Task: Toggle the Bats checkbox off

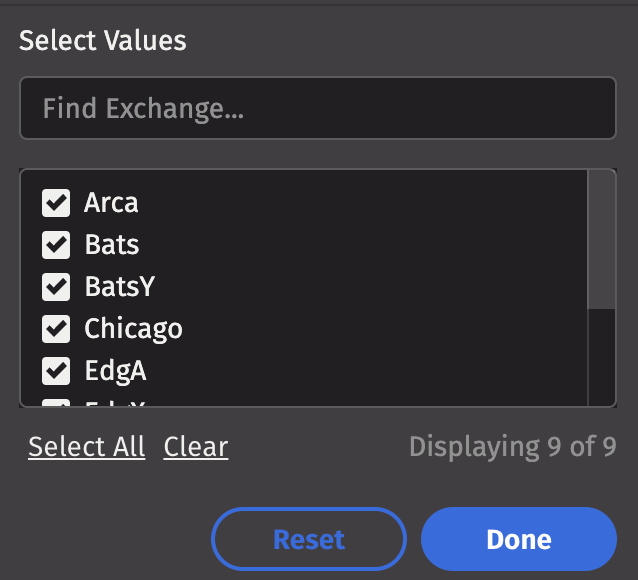Action: (x=55, y=245)
